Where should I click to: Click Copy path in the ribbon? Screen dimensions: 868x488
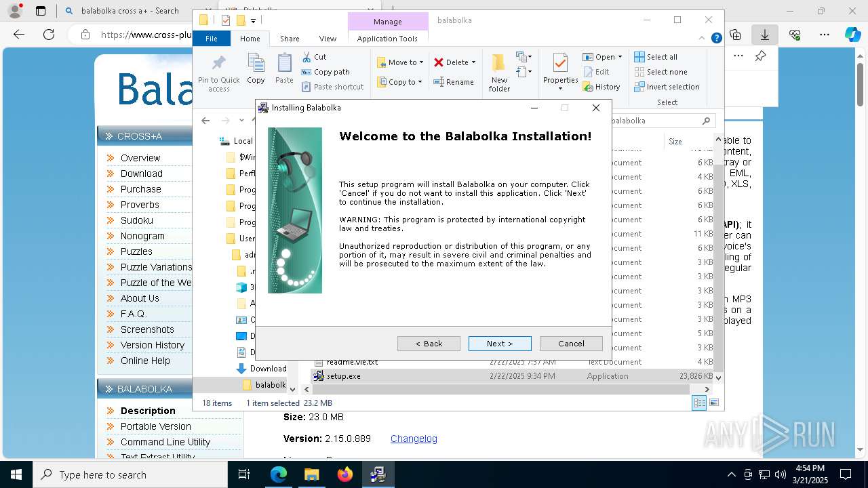[x=325, y=72]
